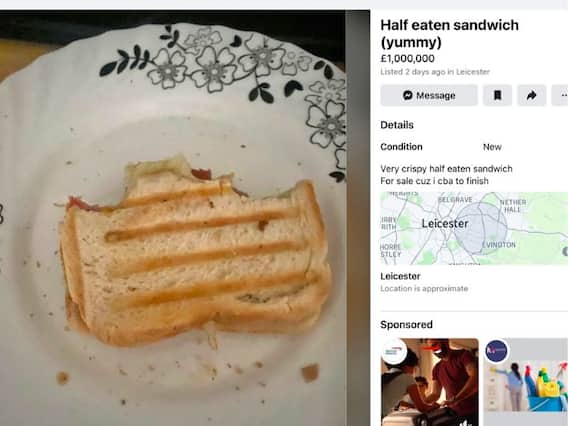The width and height of the screenshot is (568, 426).
Task: Toggle sound icon on first sponsored video
Action: [465, 422]
